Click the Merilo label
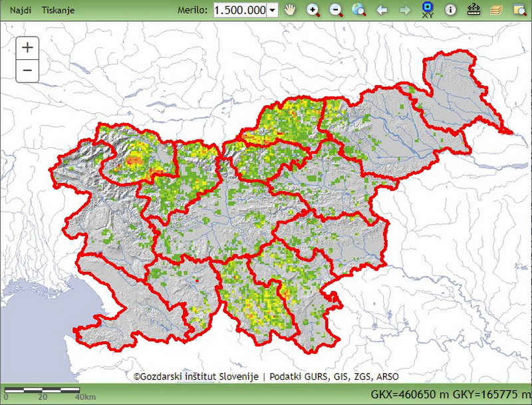532x405 pixels. click(192, 10)
